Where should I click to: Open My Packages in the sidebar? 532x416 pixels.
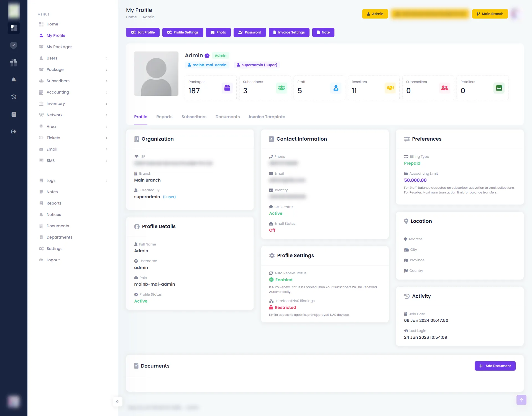click(59, 47)
